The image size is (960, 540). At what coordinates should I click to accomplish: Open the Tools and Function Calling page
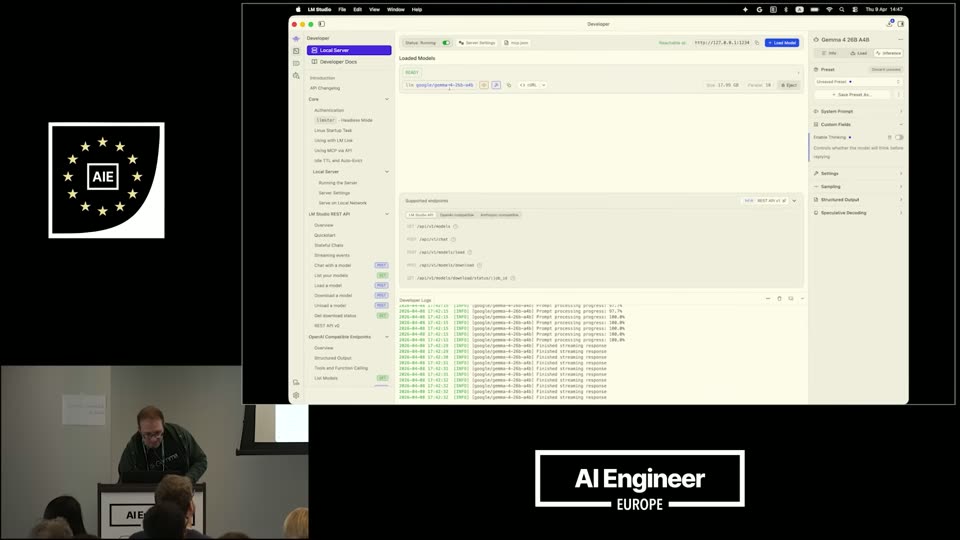coord(341,368)
